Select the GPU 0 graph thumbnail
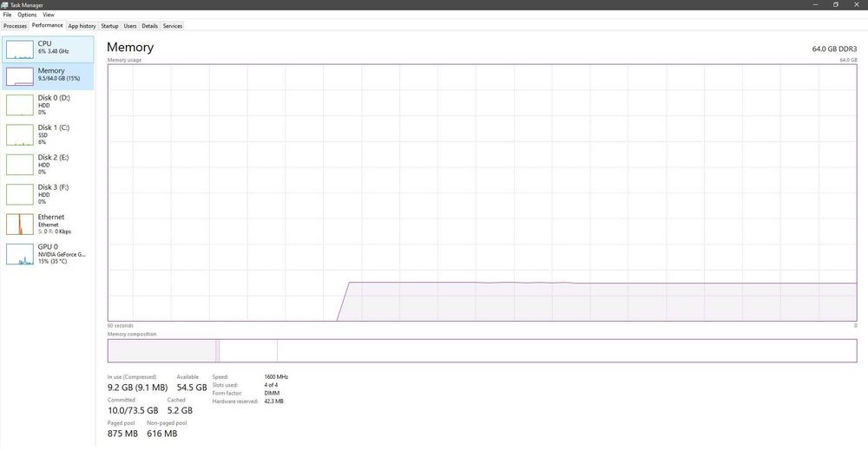Screen dimensions: 868x450 [19, 254]
